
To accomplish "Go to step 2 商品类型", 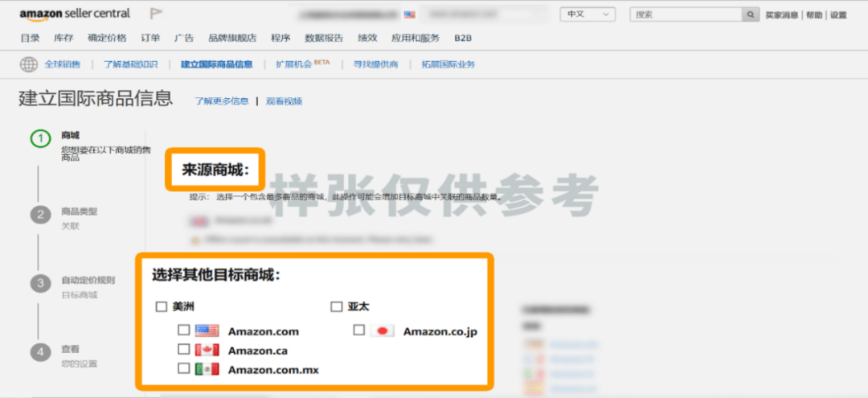I will 79,211.
